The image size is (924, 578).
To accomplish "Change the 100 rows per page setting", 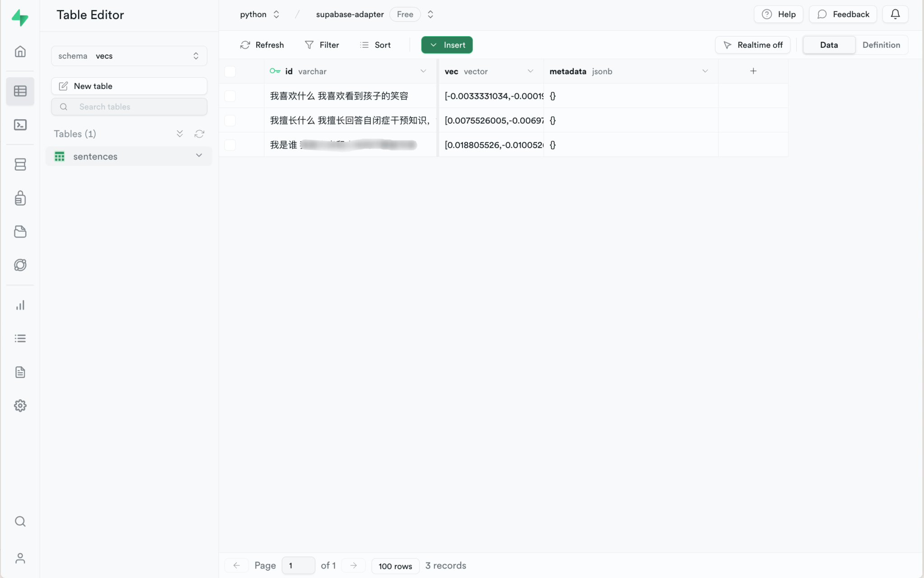I will 395,566.
